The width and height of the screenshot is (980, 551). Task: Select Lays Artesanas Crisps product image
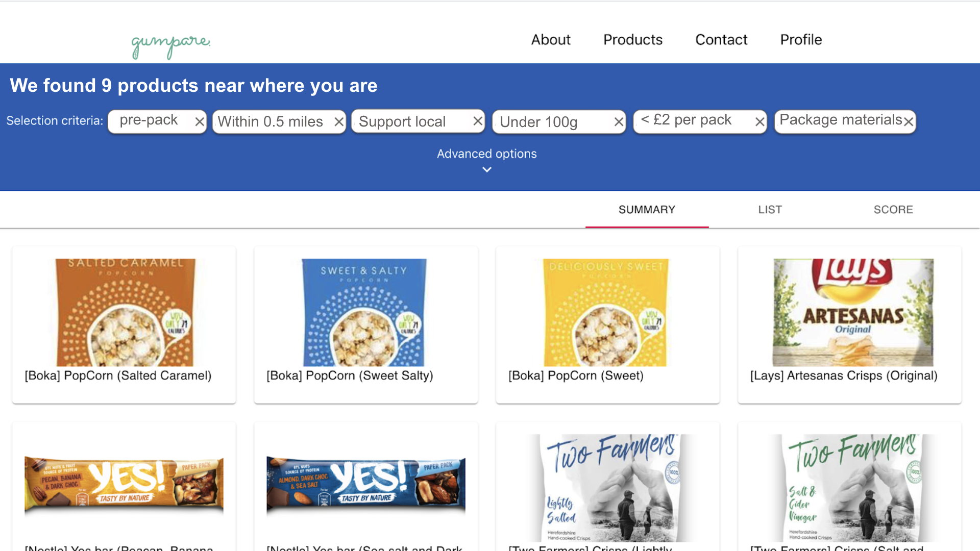[853, 312]
